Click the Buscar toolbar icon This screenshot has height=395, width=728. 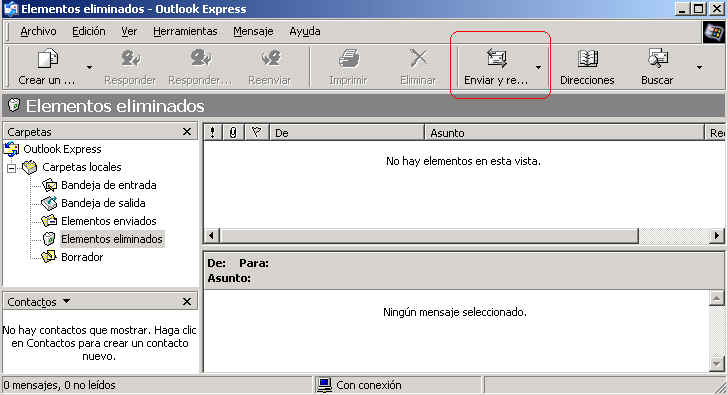pyautogui.click(x=657, y=59)
